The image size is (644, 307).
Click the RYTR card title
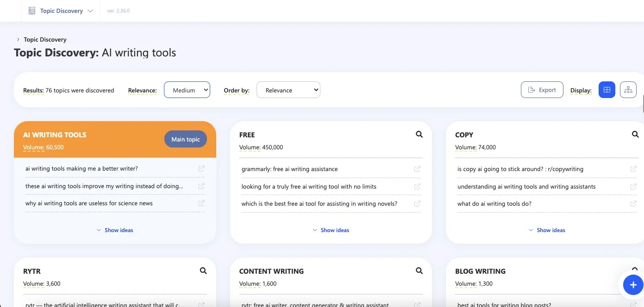coord(32,271)
